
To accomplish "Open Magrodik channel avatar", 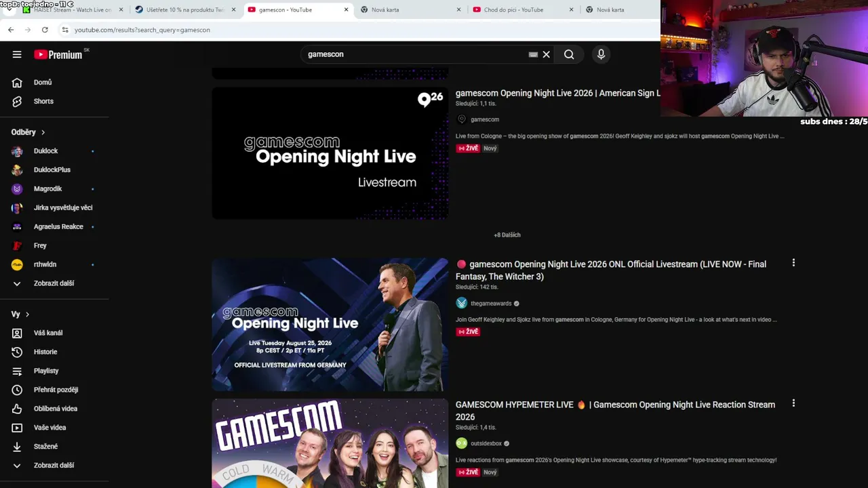I will 17,189.
